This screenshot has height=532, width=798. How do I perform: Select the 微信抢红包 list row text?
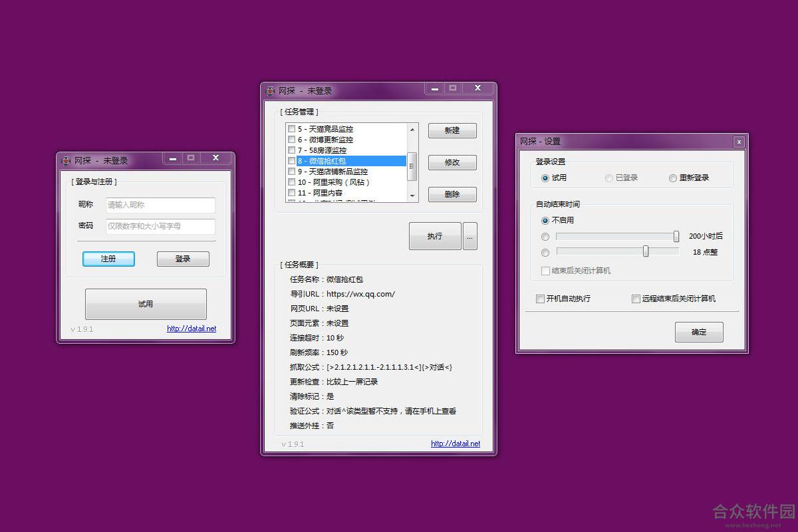tap(322, 161)
